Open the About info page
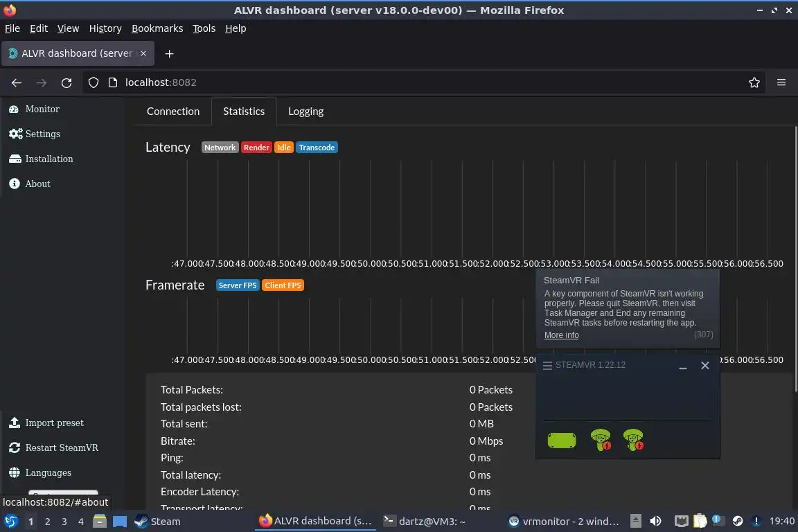The width and height of the screenshot is (798, 532). coord(30,184)
